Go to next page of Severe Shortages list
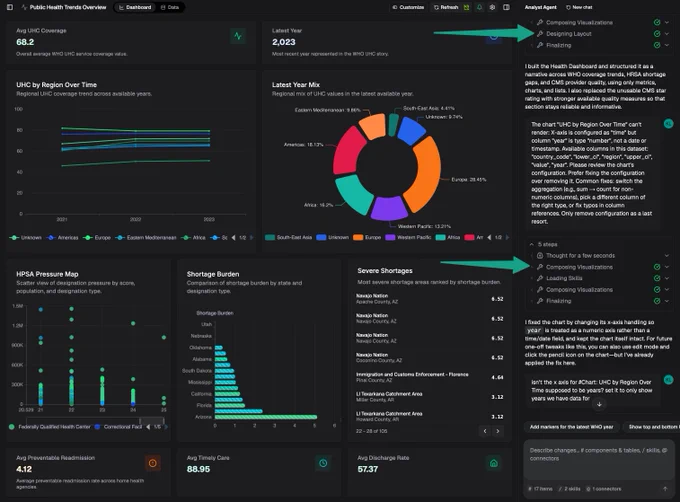 (x=498, y=431)
